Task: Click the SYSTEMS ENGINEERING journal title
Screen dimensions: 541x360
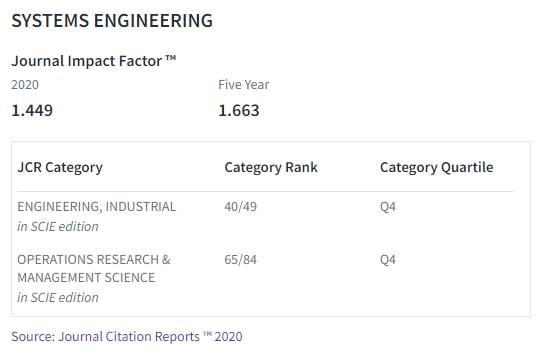Action: (112, 21)
